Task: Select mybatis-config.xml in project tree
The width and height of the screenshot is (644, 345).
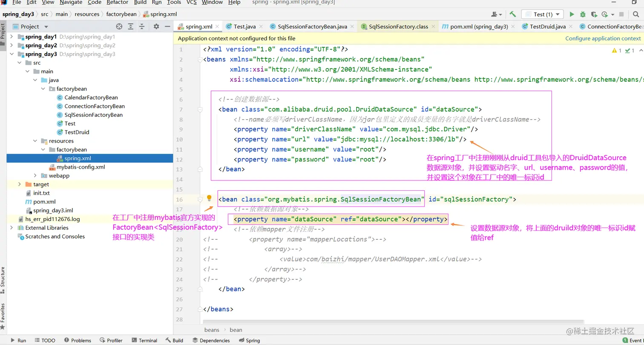Action: [81, 167]
